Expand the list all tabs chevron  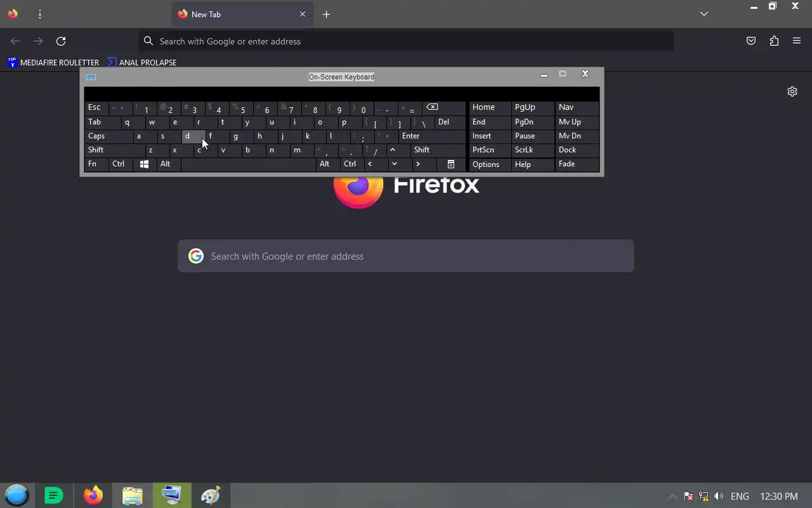[x=704, y=14]
